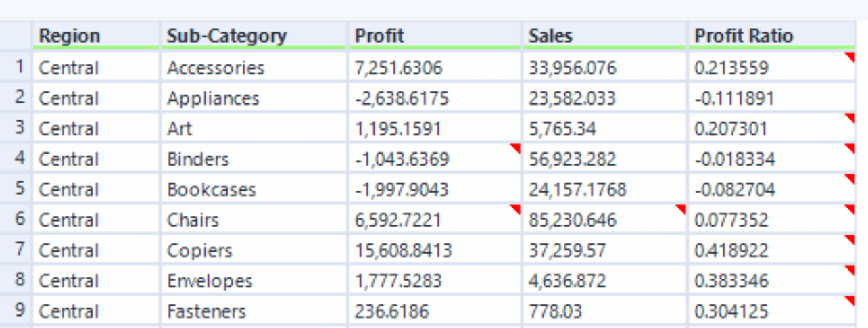
Task: Select the Sales column header
Action: click(x=605, y=36)
